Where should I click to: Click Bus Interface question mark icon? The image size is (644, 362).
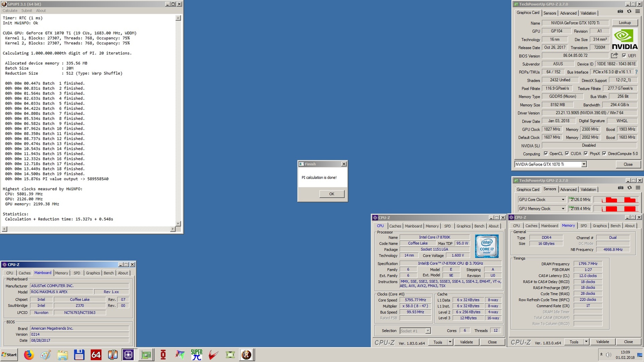[x=636, y=72]
